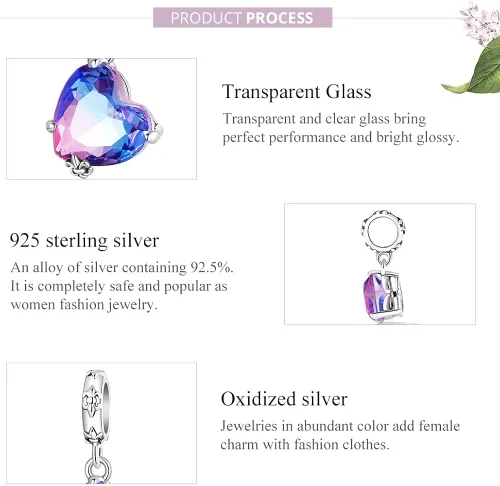Click the fleur-de-lis engraving on the silver bail
The height and width of the screenshot is (486, 500).
(91, 403)
